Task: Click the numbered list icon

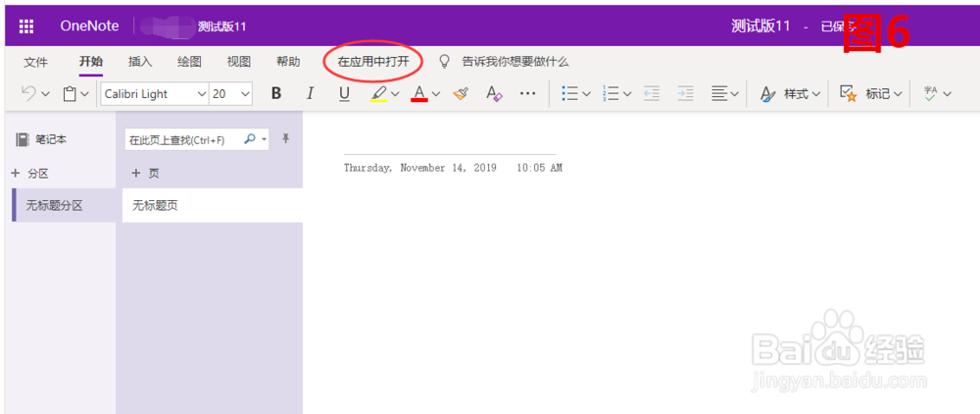Action: tap(611, 94)
